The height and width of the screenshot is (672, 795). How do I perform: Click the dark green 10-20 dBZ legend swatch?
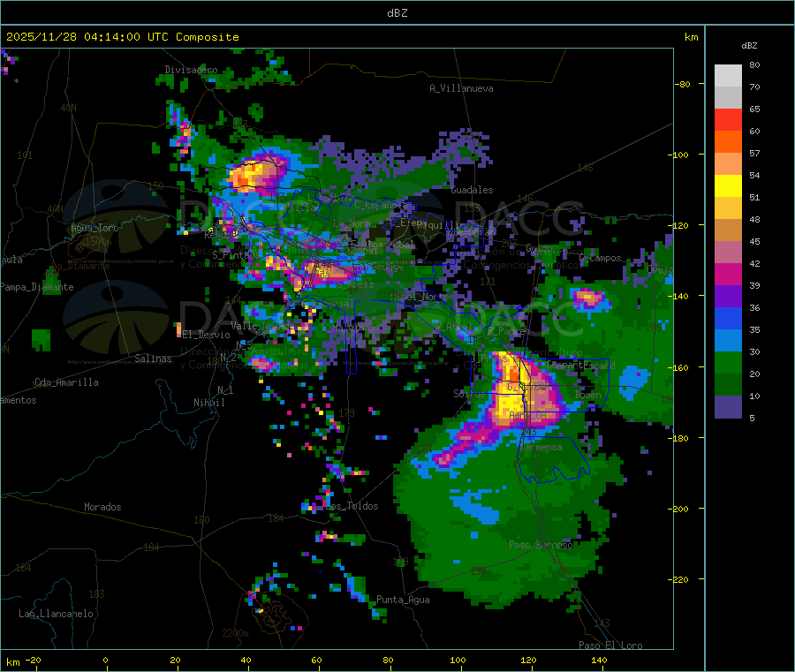point(728,385)
